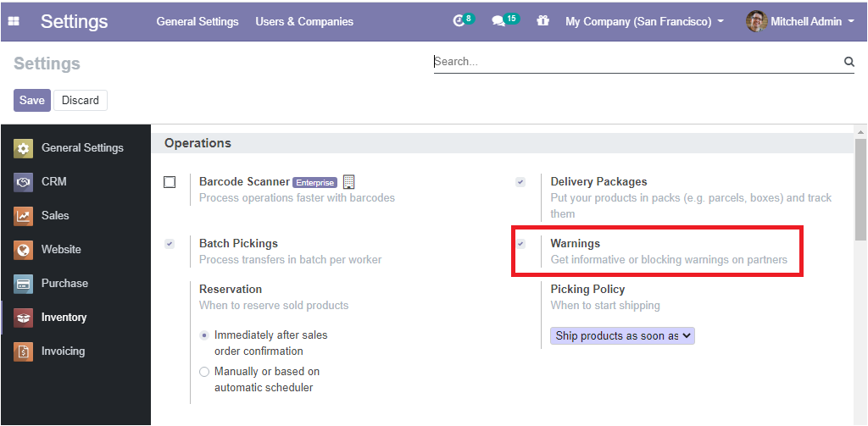Select the Invoicing sidebar icon
The image size is (868, 426).
(23, 351)
